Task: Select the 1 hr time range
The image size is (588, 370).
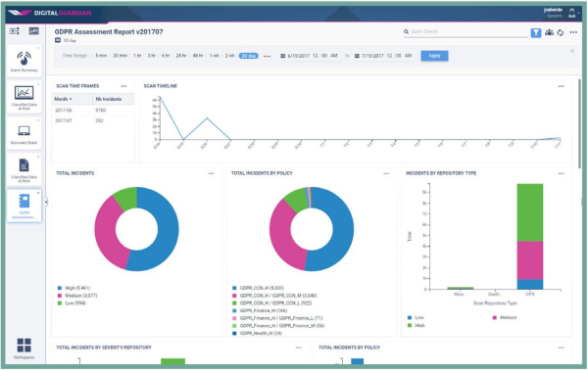Action: (137, 56)
